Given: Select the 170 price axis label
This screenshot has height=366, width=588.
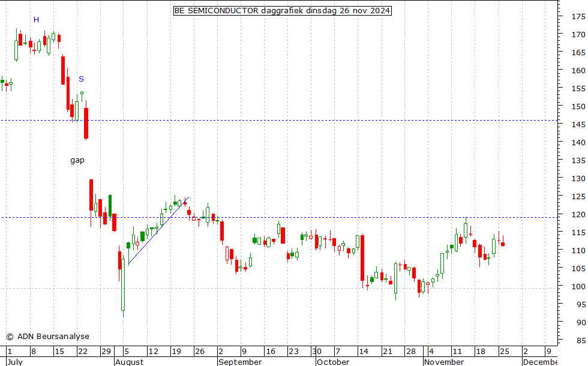Looking at the screenshot, I should coord(578,35).
